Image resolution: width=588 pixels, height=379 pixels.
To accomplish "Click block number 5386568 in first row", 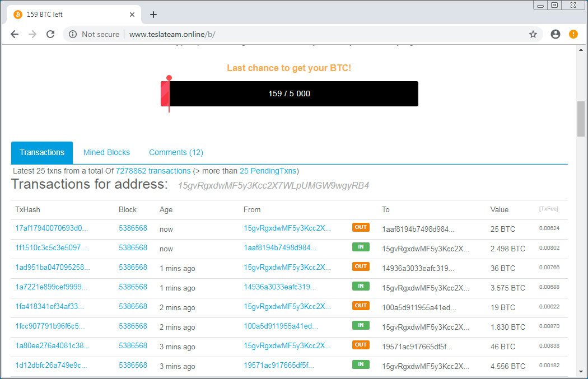I will (133, 229).
